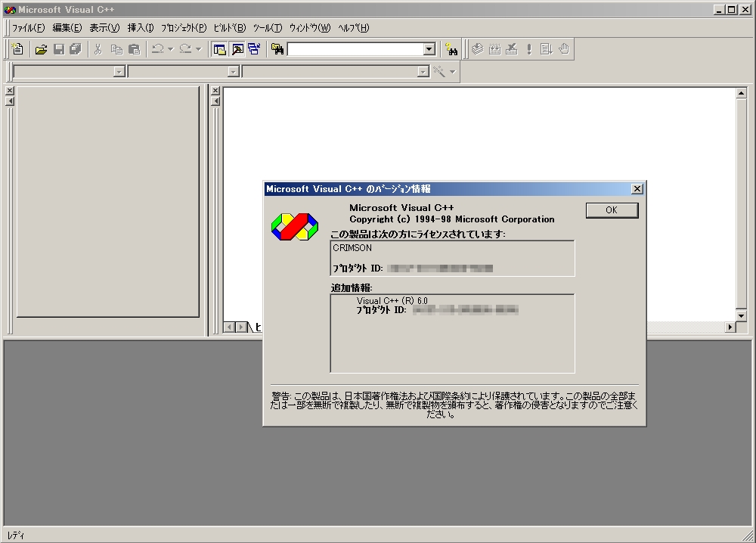Toggle the Workspace window icon

tap(220, 49)
